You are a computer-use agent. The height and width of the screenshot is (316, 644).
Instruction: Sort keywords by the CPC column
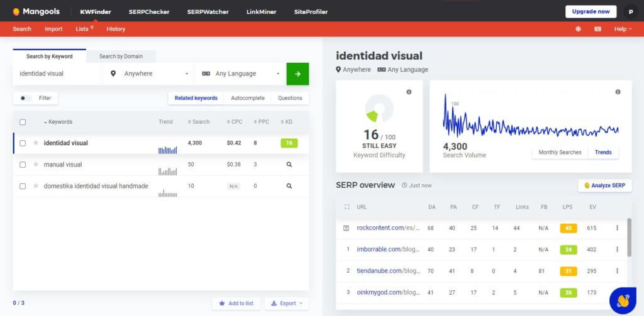(x=235, y=122)
